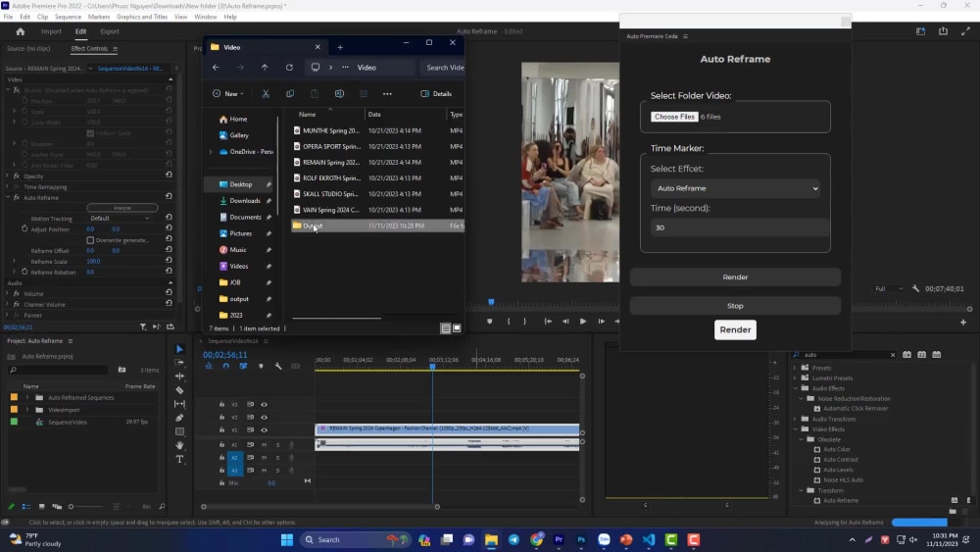Mute audio track A1
Image resolution: width=980 pixels, height=552 pixels.
coord(264,445)
